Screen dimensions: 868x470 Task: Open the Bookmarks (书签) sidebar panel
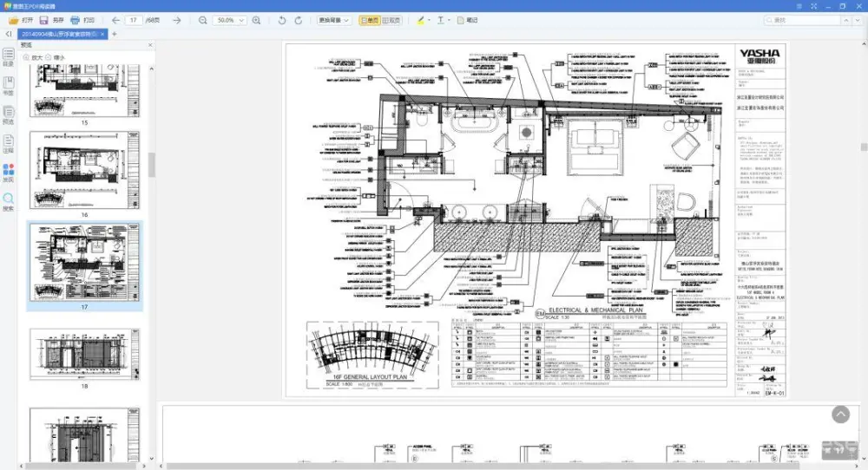[x=8, y=86]
